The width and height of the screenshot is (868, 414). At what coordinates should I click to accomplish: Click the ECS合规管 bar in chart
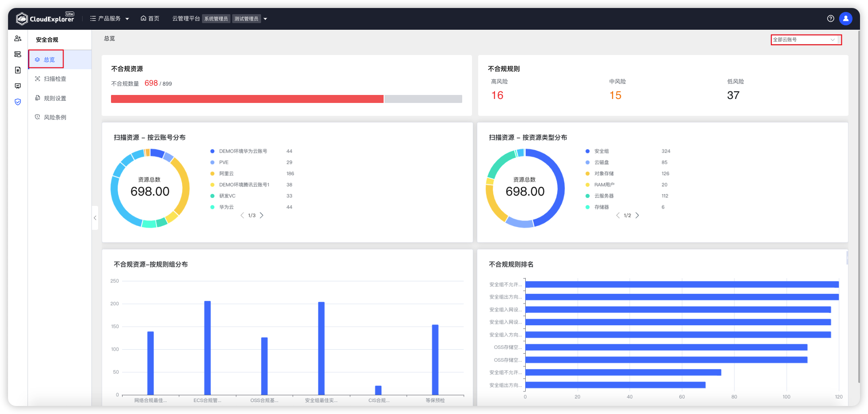(x=207, y=348)
